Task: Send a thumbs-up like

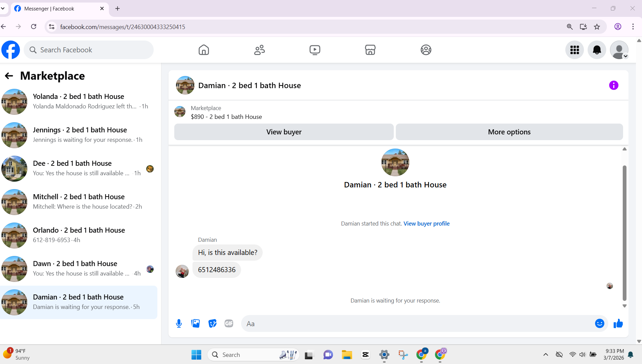Action: click(618, 323)
